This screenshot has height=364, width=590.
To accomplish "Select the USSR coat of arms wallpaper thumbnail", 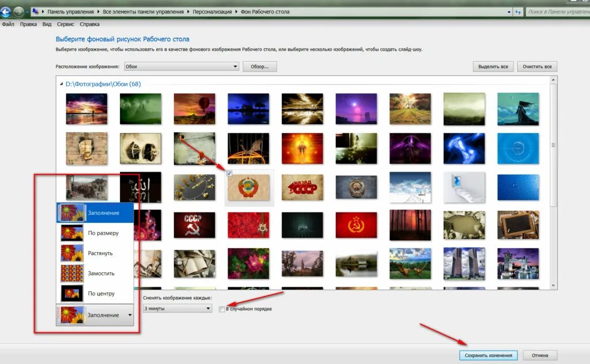I will tap(248, 188).
